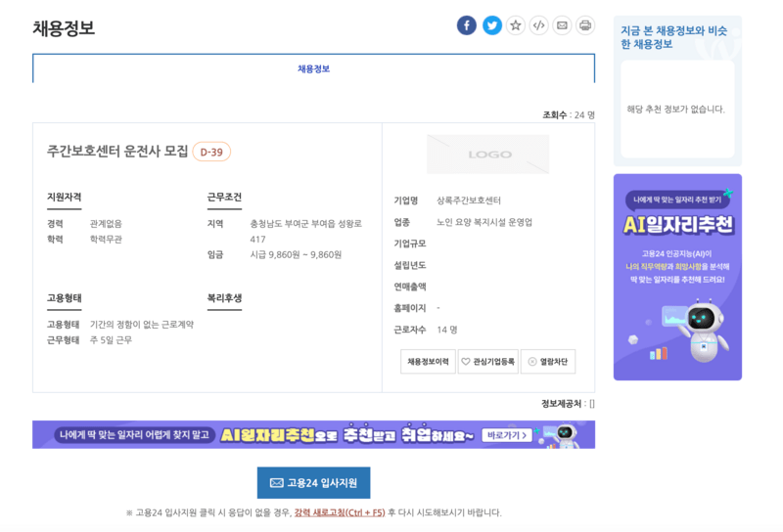Add company via 관심기업등록 button
This screenshot has width=783, height=532.
487,361
